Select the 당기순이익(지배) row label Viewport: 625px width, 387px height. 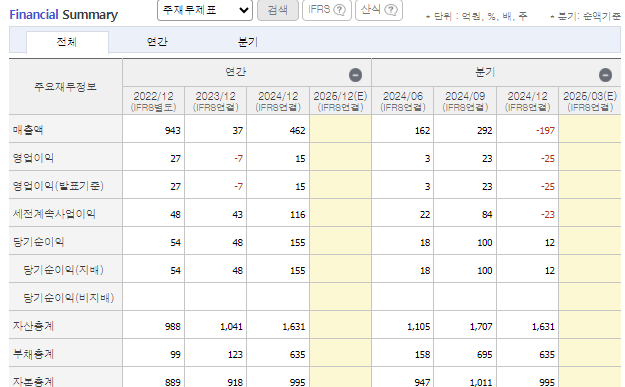63,270
